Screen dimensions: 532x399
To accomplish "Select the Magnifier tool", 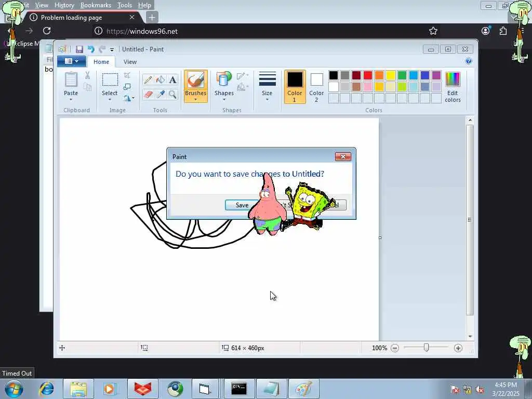I will [x=172, y=94].
